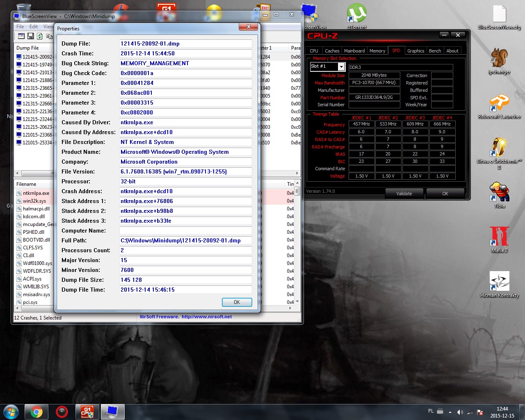
Task: Switch to CPU-Z via its taskbar icon
Action: pos(87,412)
